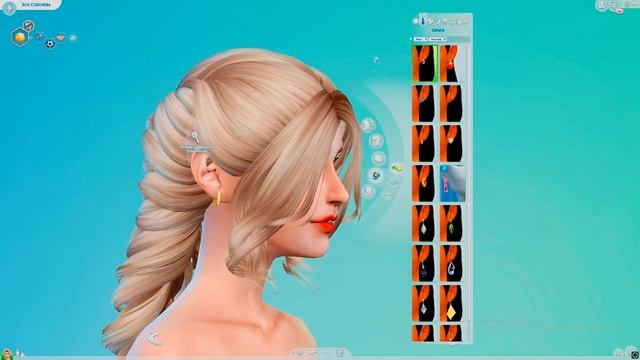Click the orange bowl trait icon

61,38
